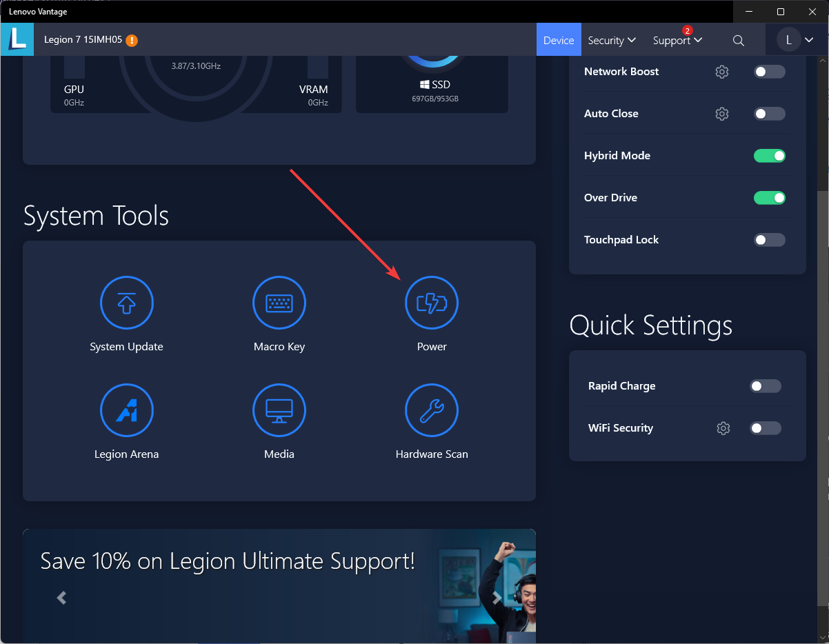Close the Lenovo Vantage window

(812, 12)
